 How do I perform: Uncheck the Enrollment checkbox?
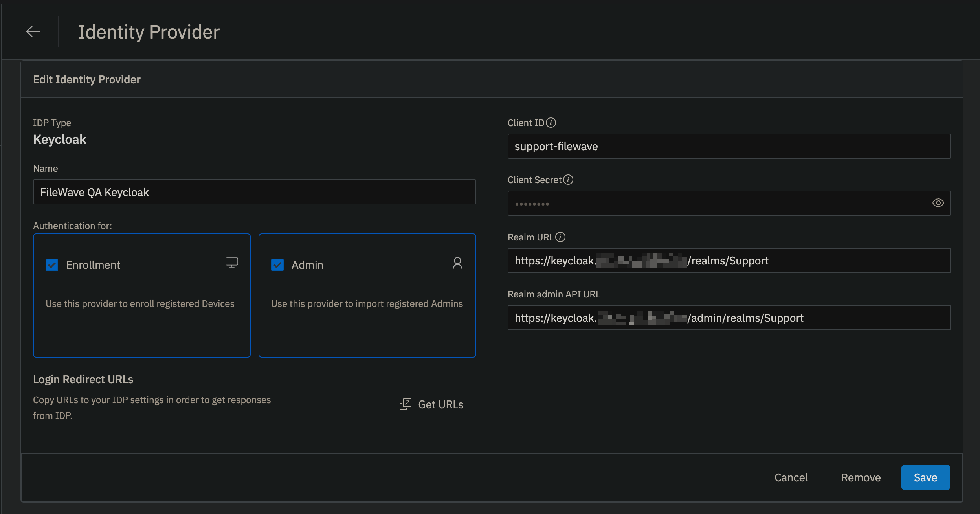[52, 265]
